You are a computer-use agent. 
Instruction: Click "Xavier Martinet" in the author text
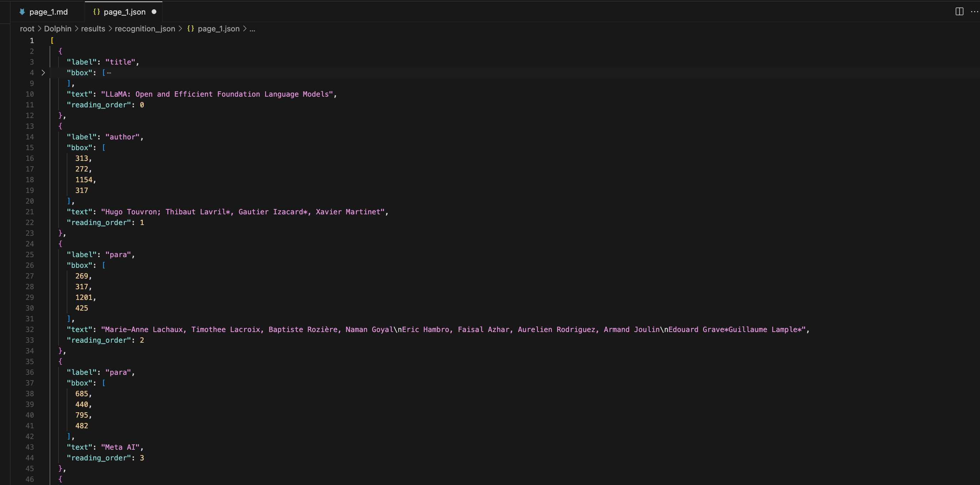click(348, 212)
